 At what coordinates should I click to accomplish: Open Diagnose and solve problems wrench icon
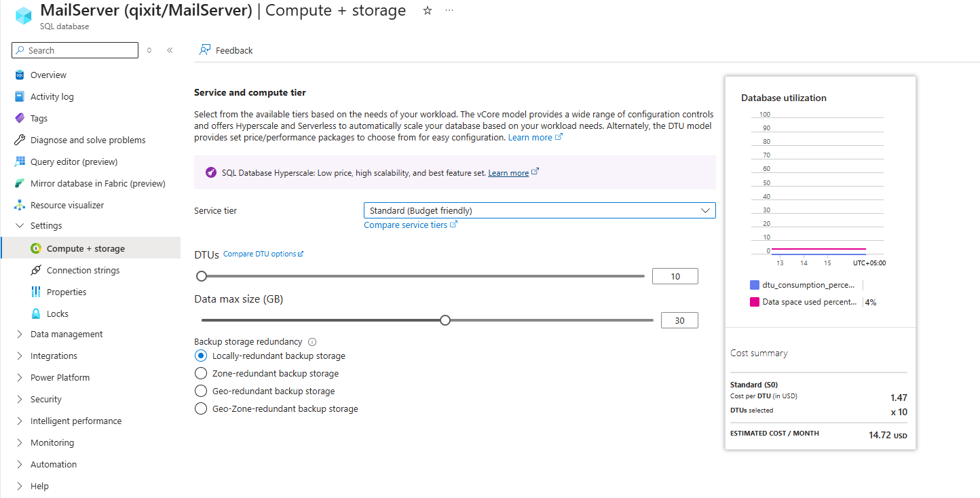[20, 140]
